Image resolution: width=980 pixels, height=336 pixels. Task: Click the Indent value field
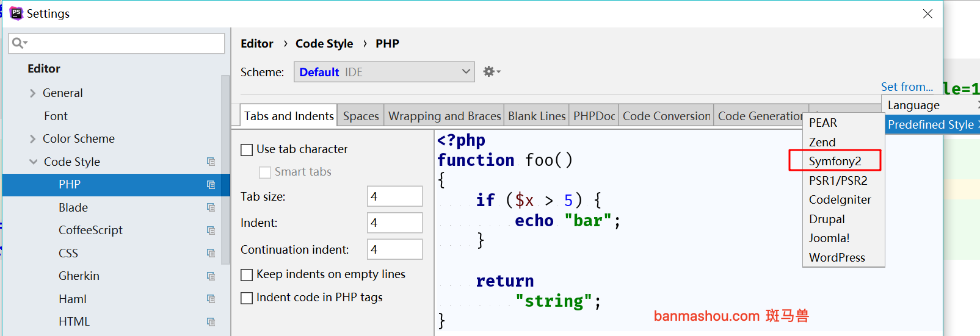point(394,223)
